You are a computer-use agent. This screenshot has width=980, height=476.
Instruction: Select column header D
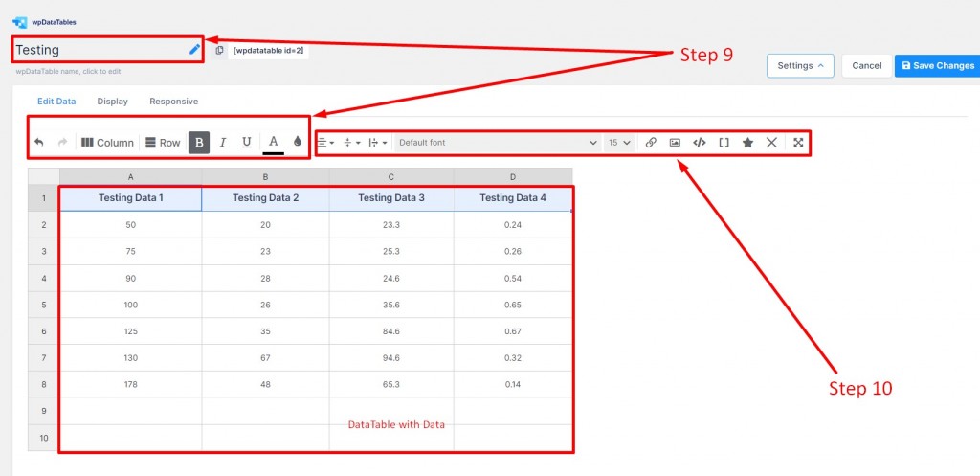513,177
